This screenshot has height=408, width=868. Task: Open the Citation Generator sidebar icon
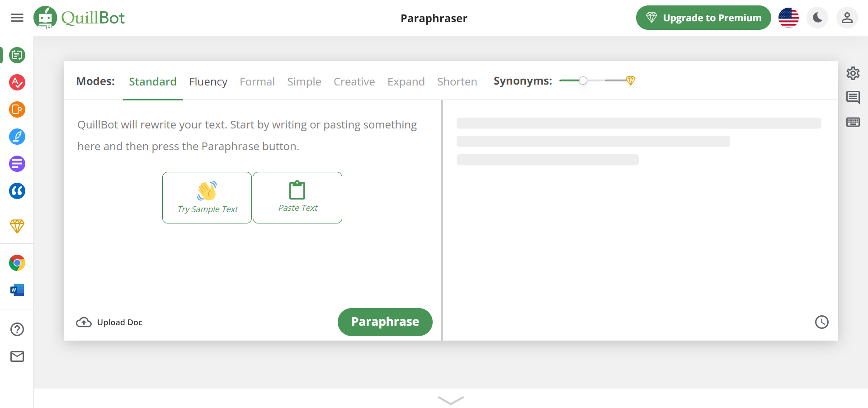tap(17, 191)
